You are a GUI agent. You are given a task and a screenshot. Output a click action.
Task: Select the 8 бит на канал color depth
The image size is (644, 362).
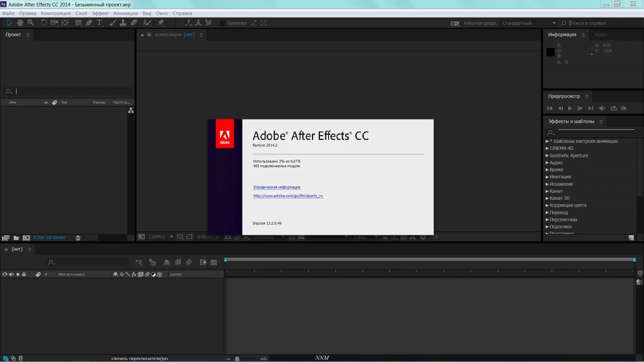49,238
